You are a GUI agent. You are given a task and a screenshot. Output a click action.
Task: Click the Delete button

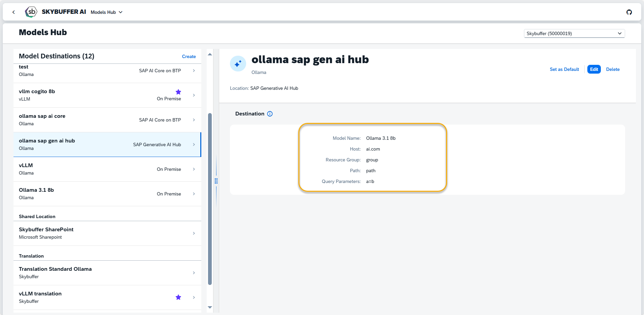613,69
